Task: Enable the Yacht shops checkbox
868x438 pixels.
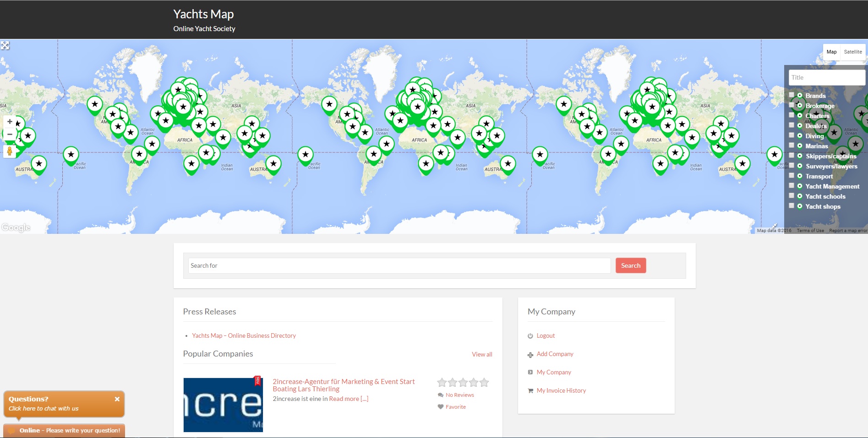Action: click(x=792, y=205)
